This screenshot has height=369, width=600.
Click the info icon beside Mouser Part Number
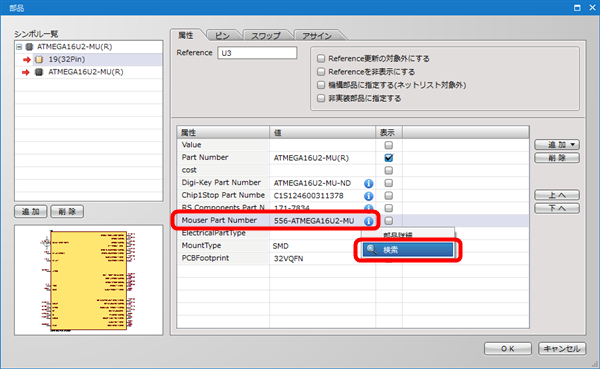tap(368, 221)
